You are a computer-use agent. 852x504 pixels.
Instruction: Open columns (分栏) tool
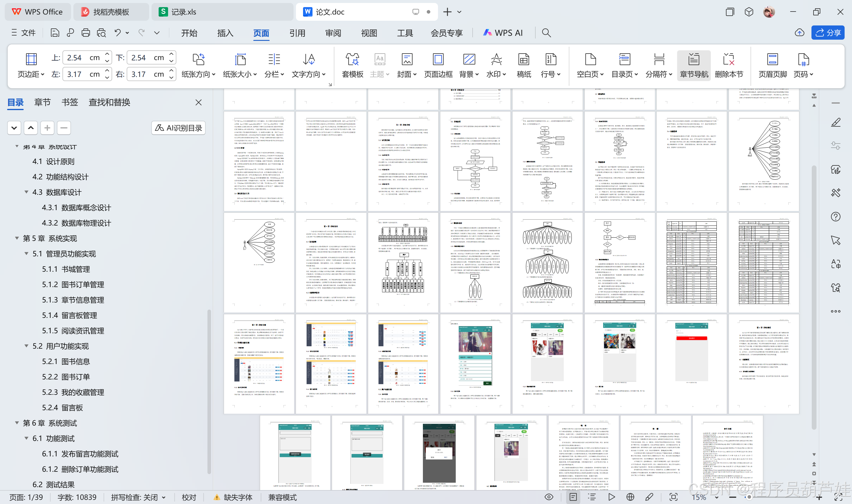[274, 65]
